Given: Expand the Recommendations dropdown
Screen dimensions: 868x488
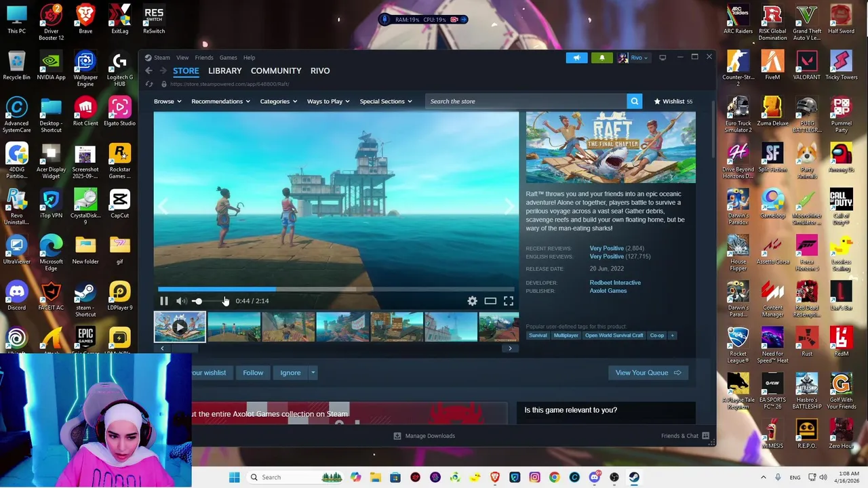Looking at the screenshot, I should [220, 102].
